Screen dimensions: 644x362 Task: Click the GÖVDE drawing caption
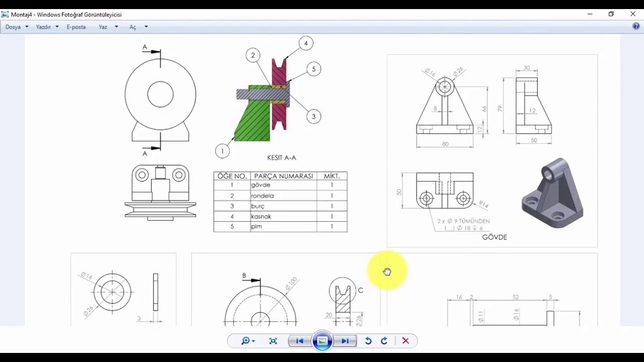tap(495, 237)
